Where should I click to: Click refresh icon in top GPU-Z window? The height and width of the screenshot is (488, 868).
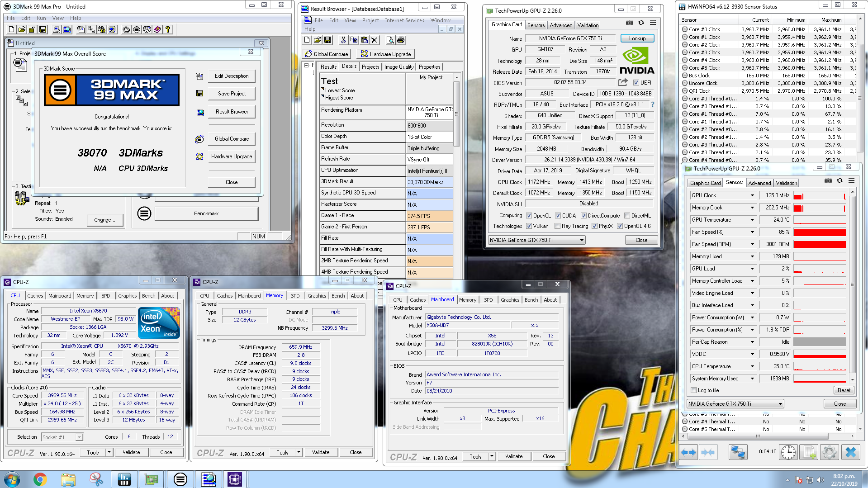(x=641, y=23)
